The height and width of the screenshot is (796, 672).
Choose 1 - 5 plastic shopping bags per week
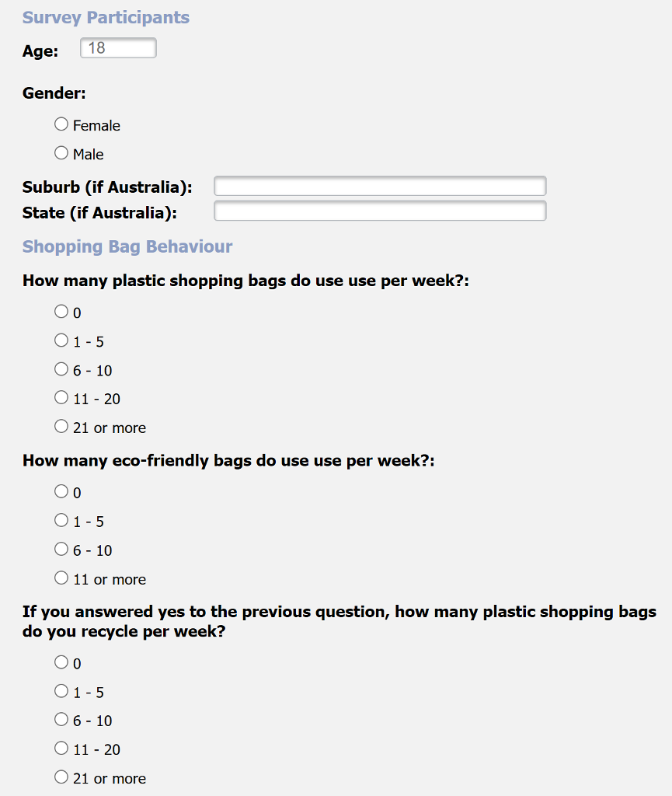[61, 340]
